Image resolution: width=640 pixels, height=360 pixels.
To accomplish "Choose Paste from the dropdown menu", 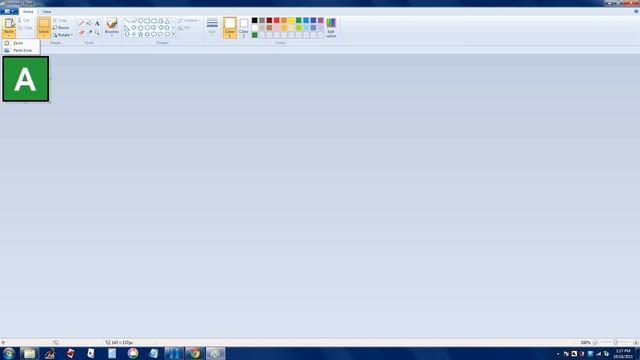I will (x=20, y=43).
